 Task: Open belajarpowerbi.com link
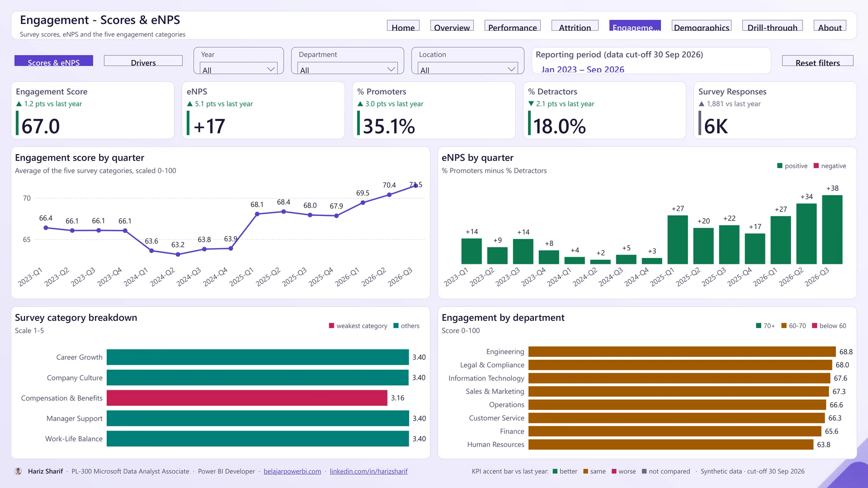(x=292, y=471)
